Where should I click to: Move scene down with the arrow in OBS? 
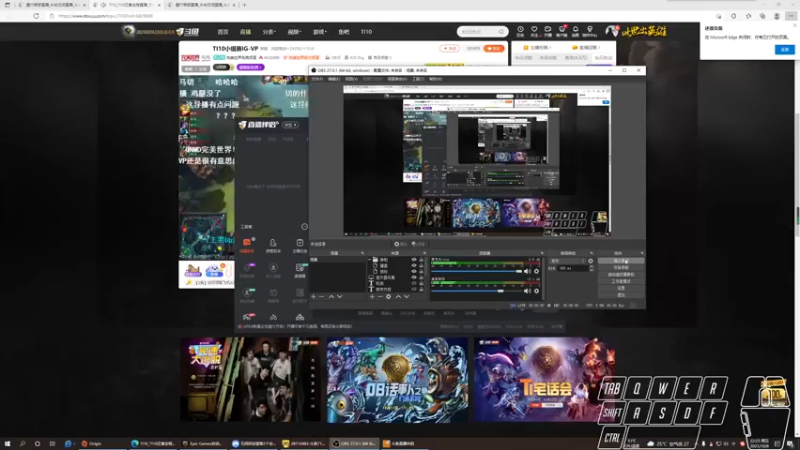[339, 296]
